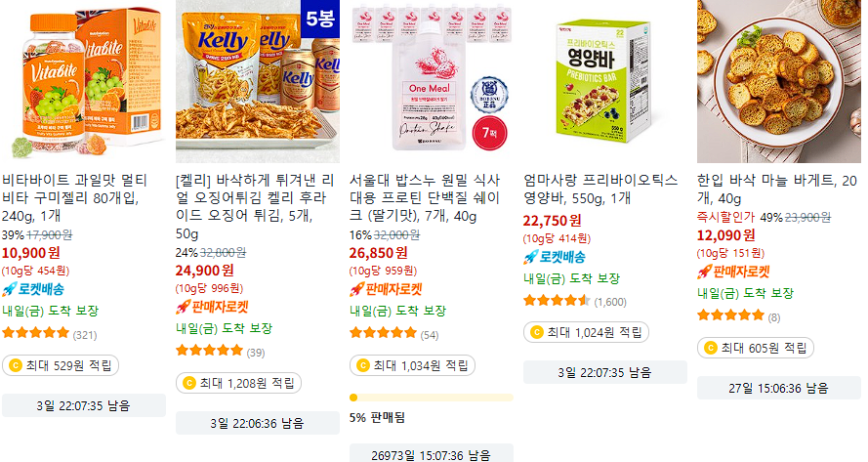Click the 판매자로켓 badge under the 24,900원 price
The height and width of the screenshot is (462, 868).
point(212,307)
